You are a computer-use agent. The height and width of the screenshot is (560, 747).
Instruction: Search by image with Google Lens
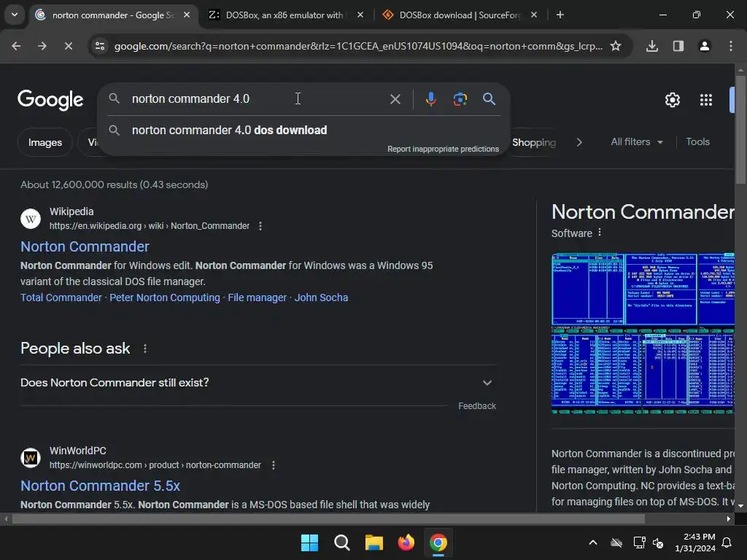click(x=460, y=99)
